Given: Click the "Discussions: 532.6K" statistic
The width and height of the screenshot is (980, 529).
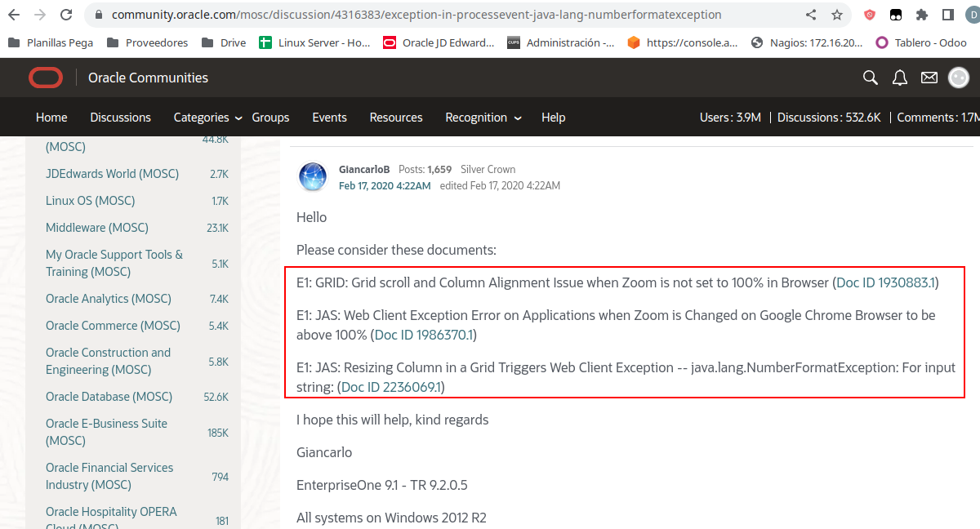Looking at the screenshot, I should tap(829, 118).
